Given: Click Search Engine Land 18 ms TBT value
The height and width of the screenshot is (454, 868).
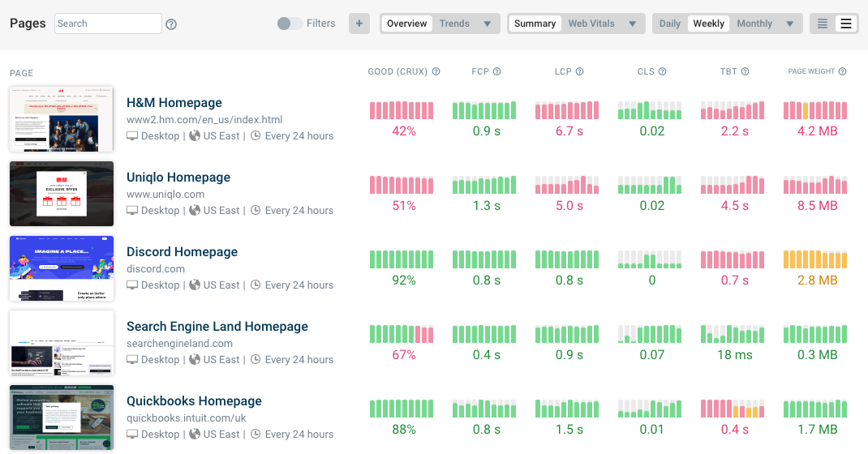Looking at the screenshot, I should click(x=735, y=355).
